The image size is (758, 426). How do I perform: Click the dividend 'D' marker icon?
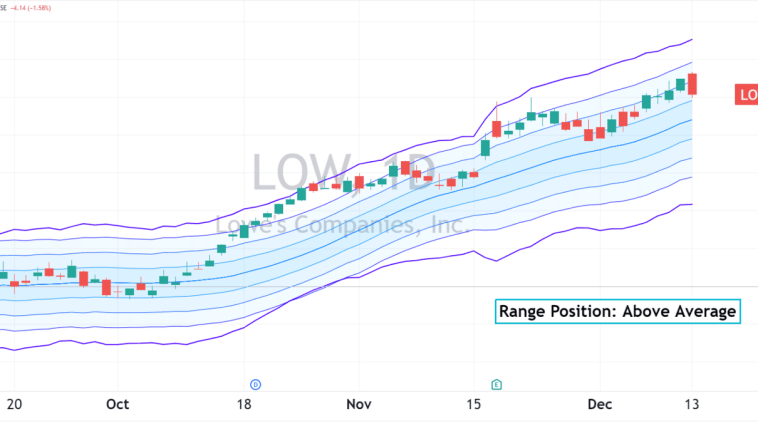pyautogui.click(x=255, y=385)
